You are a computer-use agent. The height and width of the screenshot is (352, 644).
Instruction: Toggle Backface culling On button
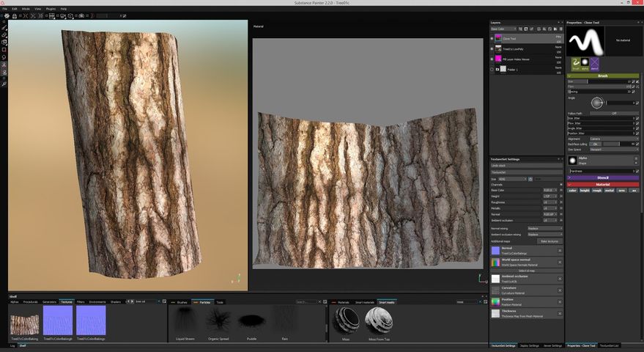click(x=596, y=144)
